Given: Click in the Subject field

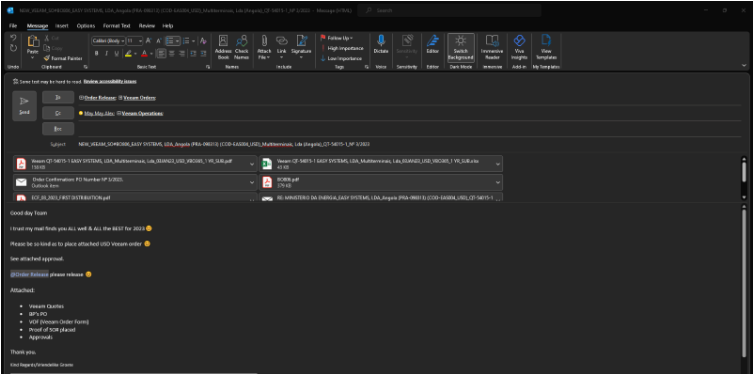Looking at the screenshot, I should pos(409,144).
